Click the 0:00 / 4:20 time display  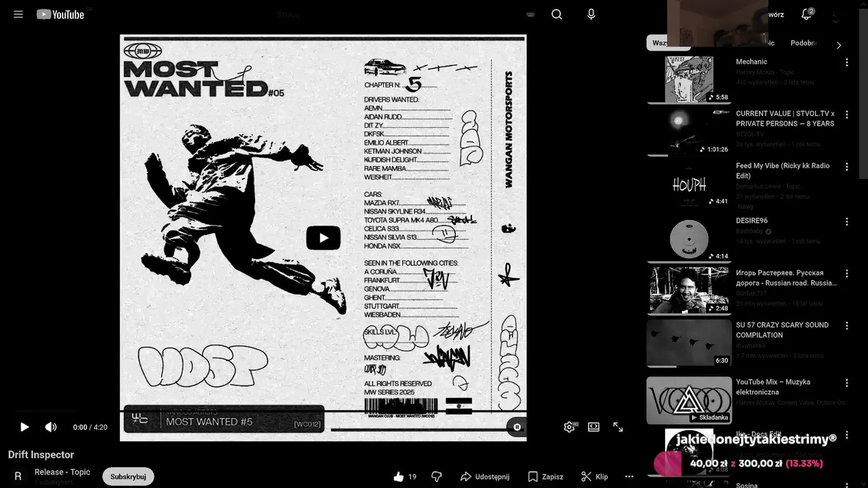(90, 427)
